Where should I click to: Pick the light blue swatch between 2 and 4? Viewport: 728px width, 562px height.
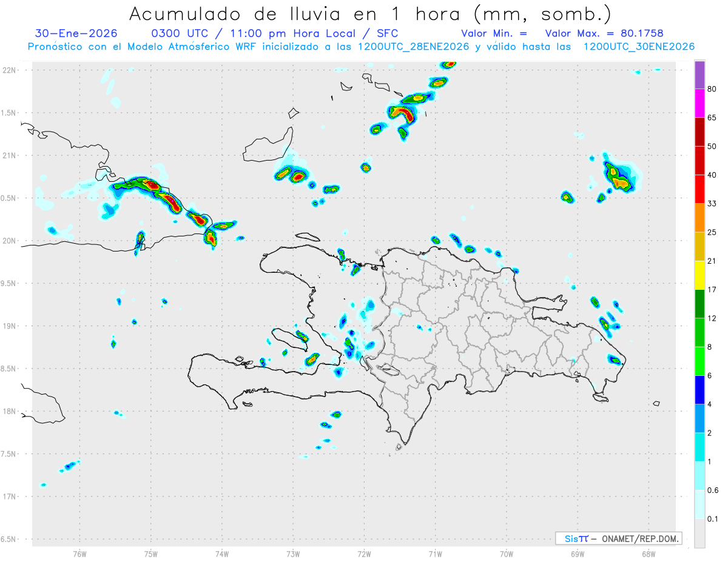pyautogui.click(x=699, y=418)
